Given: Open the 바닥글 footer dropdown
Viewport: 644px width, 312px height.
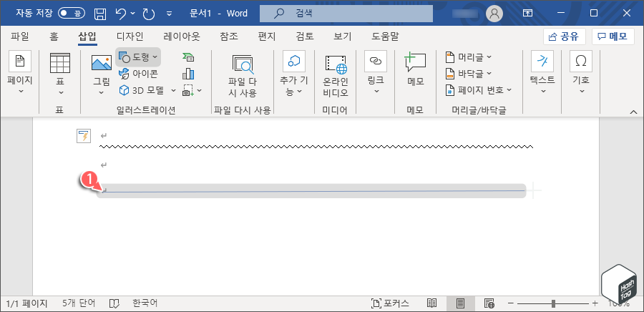Looking at the screenshot, I should (469, 74).
